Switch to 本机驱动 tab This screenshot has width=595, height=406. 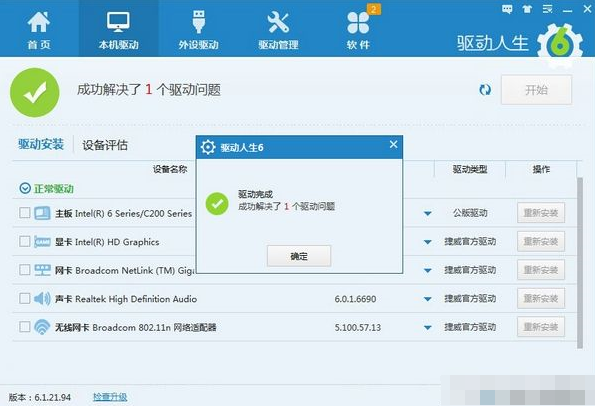click(x=118, y=30)
